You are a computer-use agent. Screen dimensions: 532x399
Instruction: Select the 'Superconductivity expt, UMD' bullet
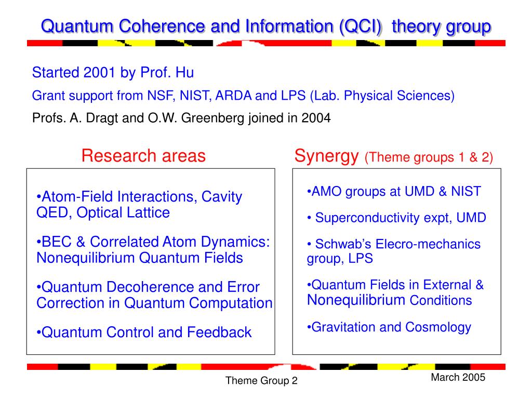pyautogui.click(x=396, y=218)
